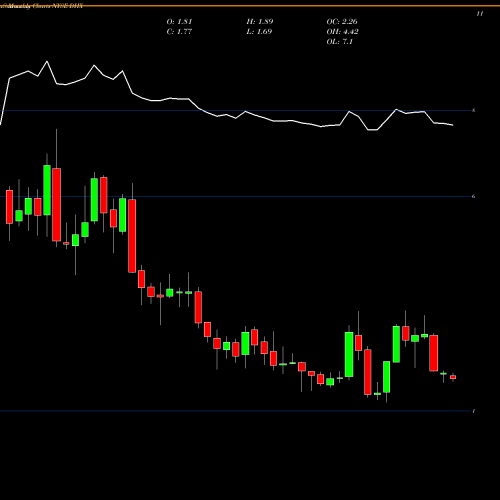500x500 pixels.
Task: Select the low value 'L: 1.69'
Action: (259, 32)
